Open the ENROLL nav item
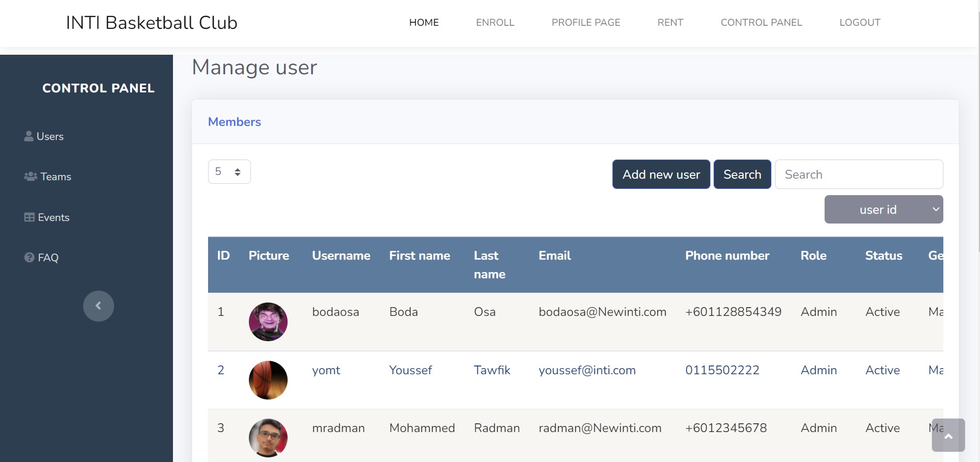980x462 pixels. click(495, 23)
